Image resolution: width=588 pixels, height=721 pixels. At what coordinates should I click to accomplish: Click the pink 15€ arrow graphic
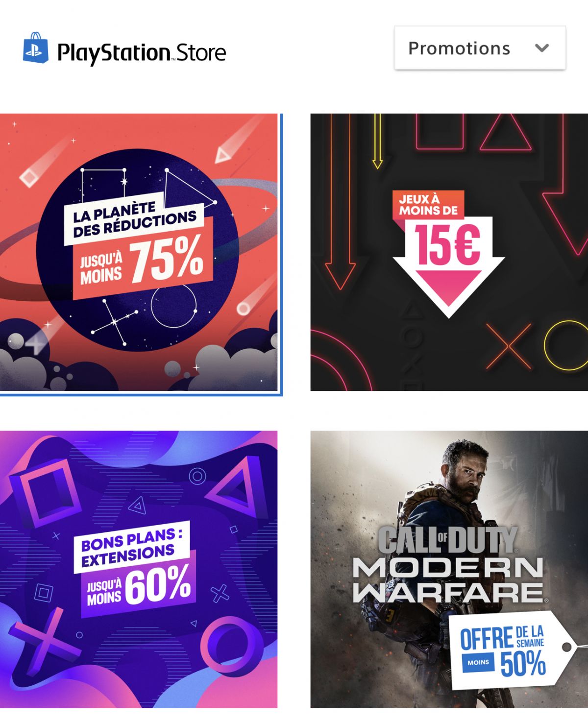[448, 267]
